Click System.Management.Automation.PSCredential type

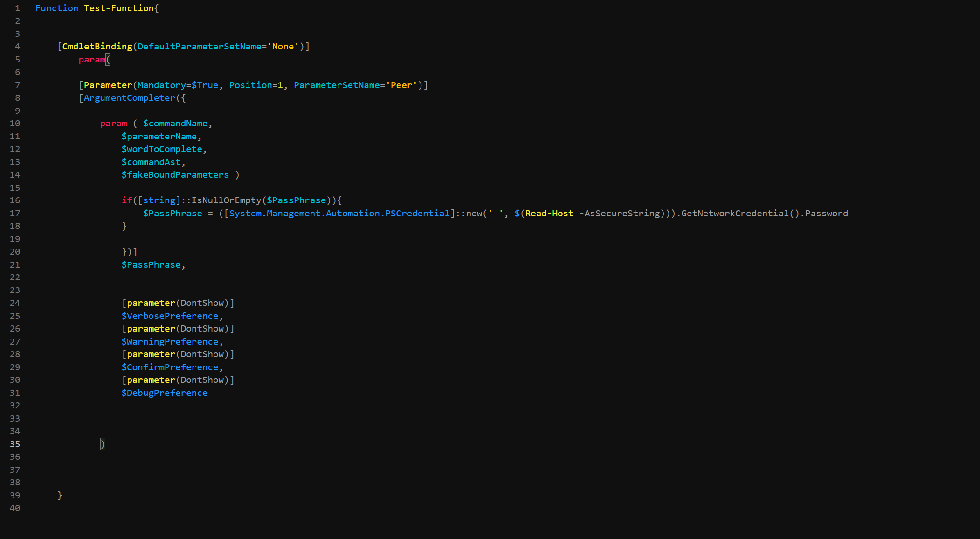(x=339, y=213)
